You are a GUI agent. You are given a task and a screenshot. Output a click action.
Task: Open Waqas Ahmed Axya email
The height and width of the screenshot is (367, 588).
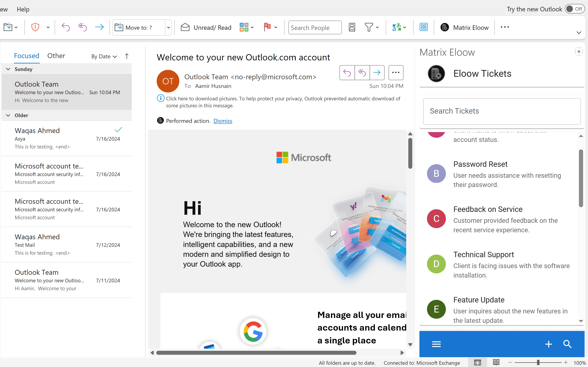click(67, 138)
